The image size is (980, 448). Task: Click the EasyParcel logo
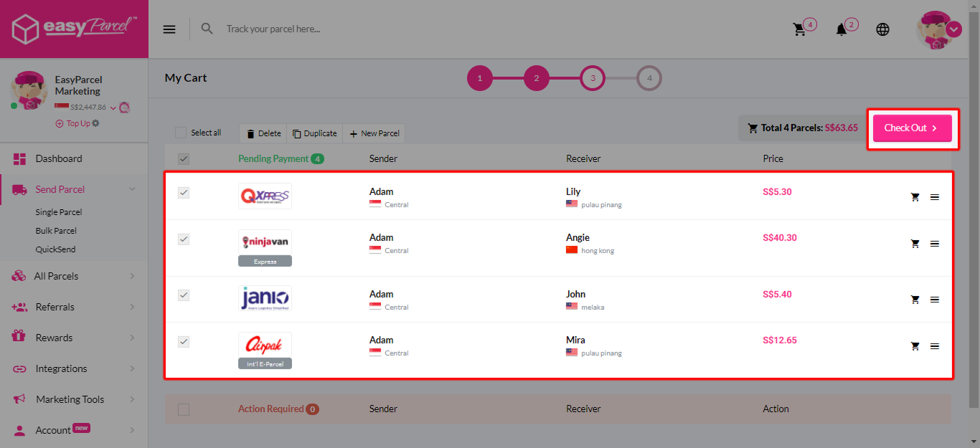(74, 29)
